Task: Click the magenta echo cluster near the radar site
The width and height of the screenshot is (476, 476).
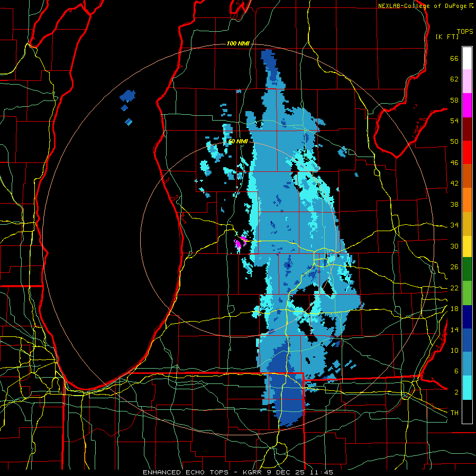Action: pos(239,244)
